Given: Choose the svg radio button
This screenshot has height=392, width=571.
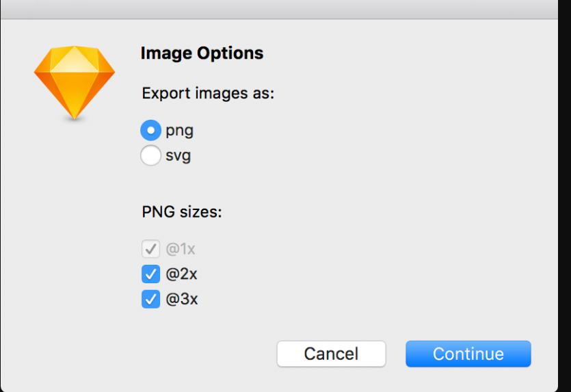Looking at the screenshot, I should [x=150, y=155].
